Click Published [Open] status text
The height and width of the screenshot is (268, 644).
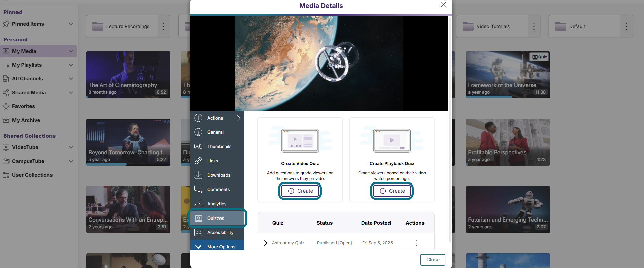coord(334,243)
